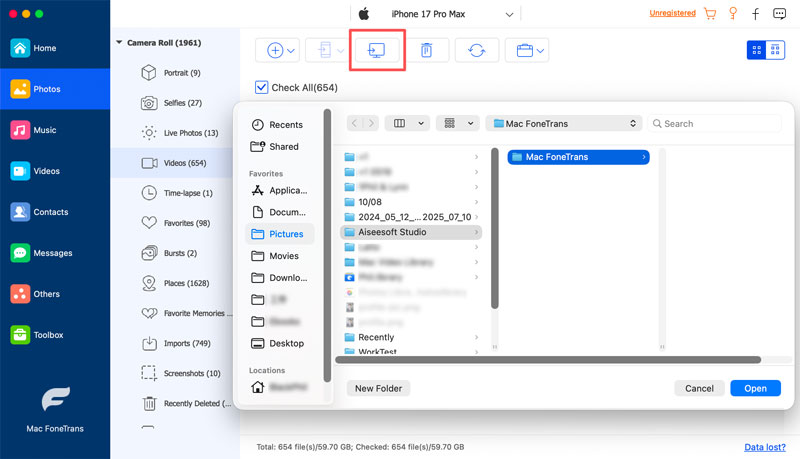Click the New Folder button
The width and height of the screenshot is (800, 459).
pyautogui.click(x=379, y=389)
